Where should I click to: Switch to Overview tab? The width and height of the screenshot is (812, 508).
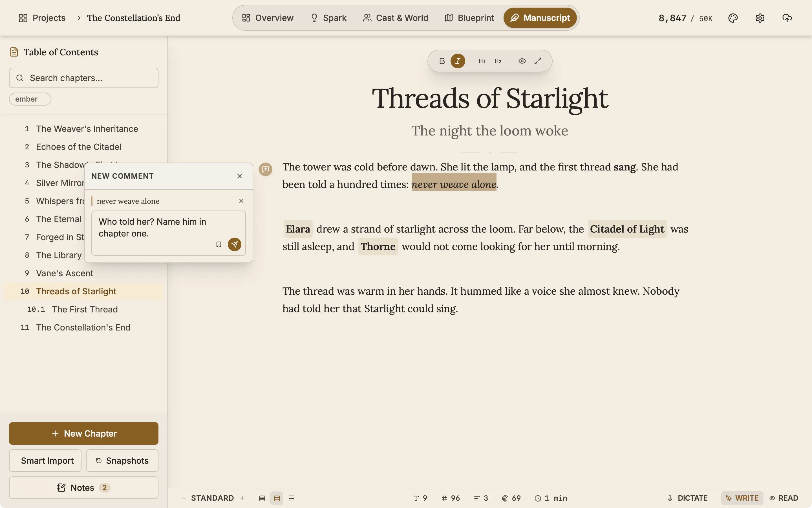click(268, 18)
